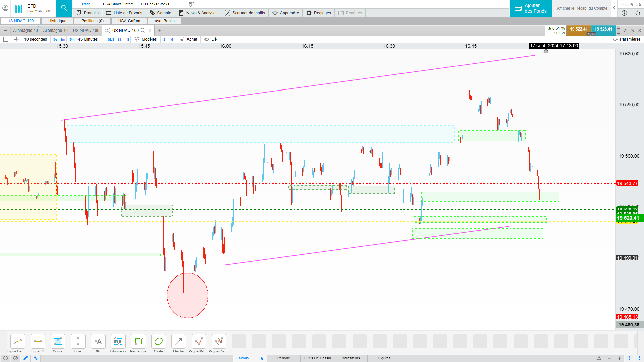This screenshot has width=644, height=362.
Task: Choose the Ovale shape tool
Action: click(x=158, y=342)
